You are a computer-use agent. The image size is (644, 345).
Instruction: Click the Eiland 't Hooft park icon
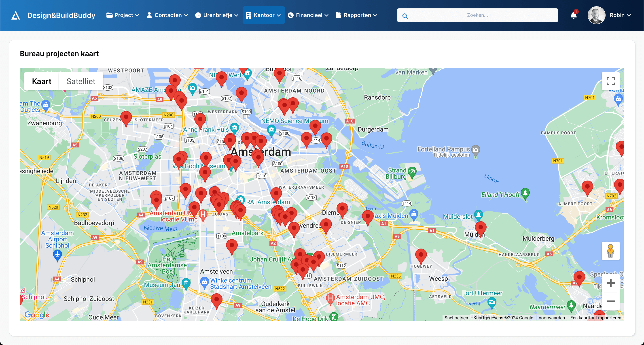(525, 194)
